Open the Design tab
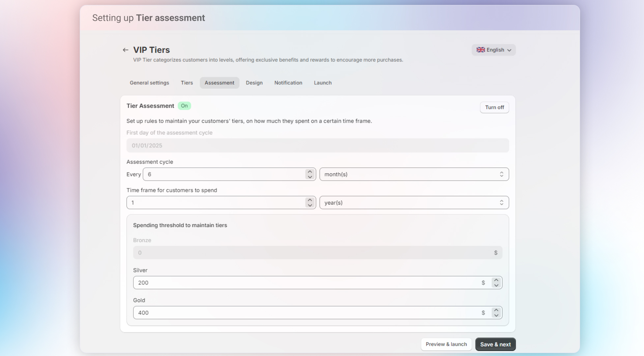This screenshot has width=644, height=356. 254,83
